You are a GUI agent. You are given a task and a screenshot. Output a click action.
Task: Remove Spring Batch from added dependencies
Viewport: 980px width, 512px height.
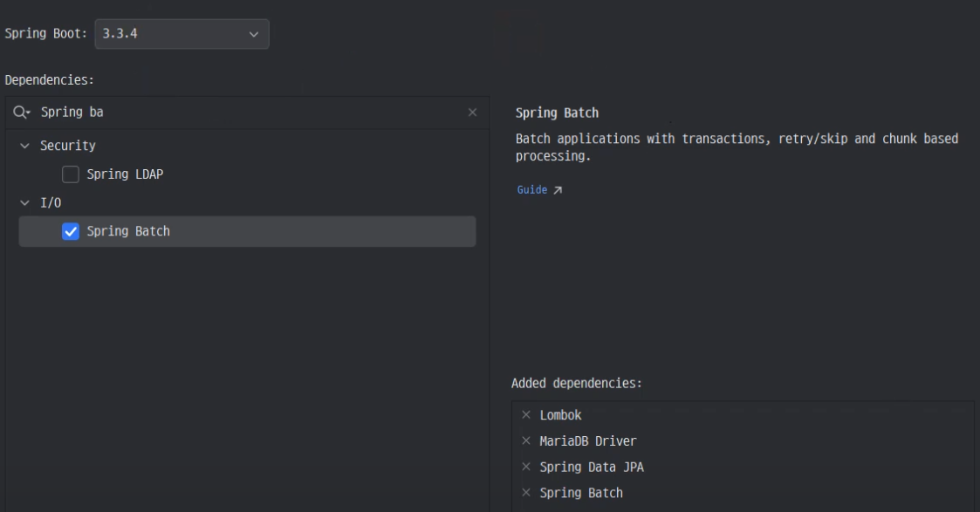click(x=526, y=493)
